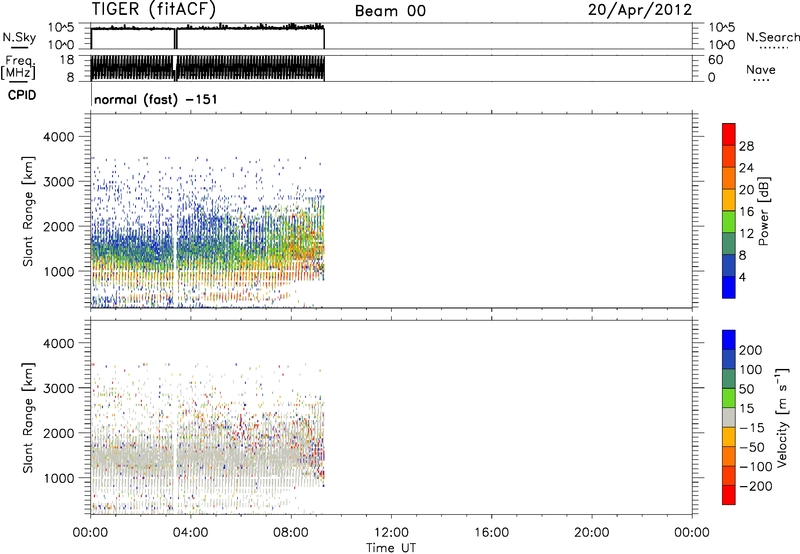Click the power scale value '16'
This screenshot has width=800, height=554.
(x=746, y=212)
